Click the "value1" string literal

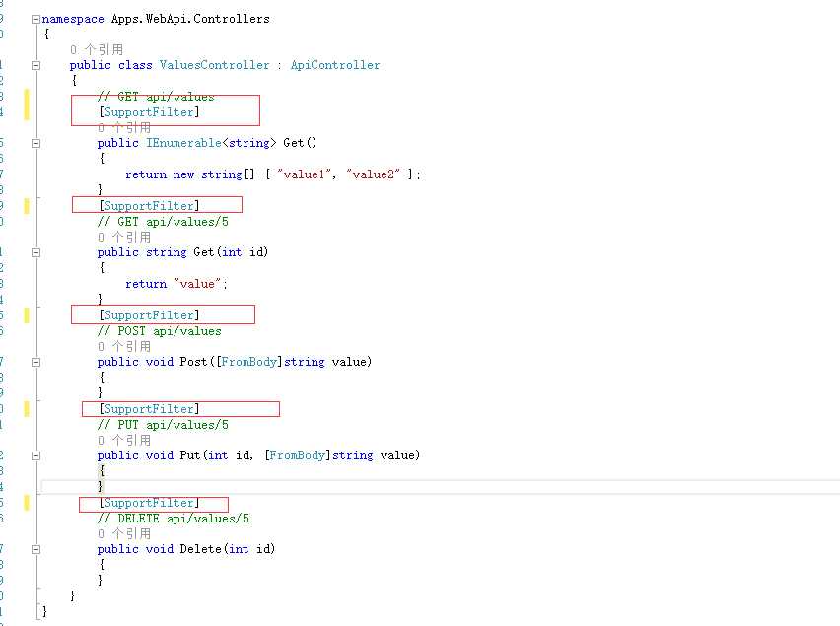point(305,174)
